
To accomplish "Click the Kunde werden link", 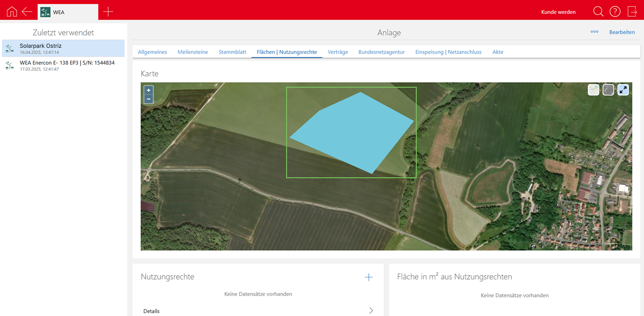I will point(558,11).
